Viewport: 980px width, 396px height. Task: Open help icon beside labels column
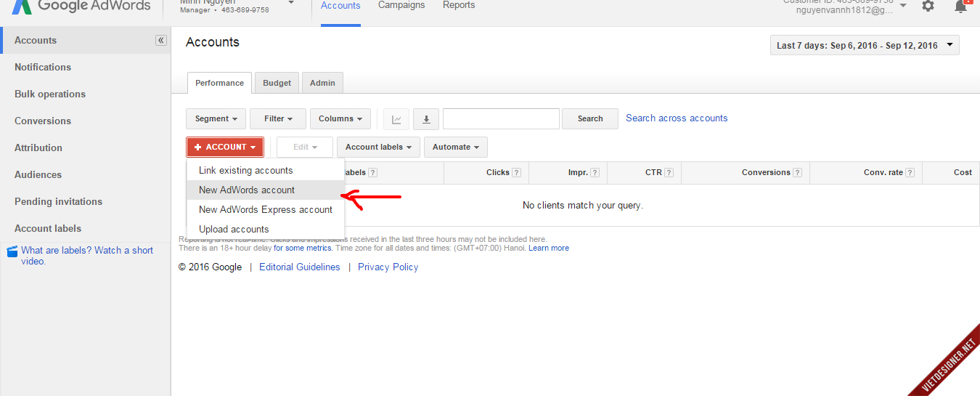(373, 173)
